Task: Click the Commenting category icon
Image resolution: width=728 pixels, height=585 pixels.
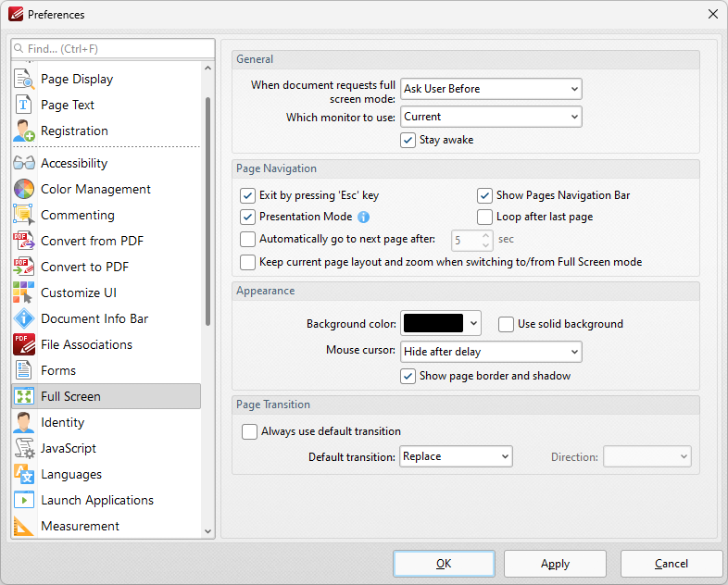Action: (x=24, y=215)
